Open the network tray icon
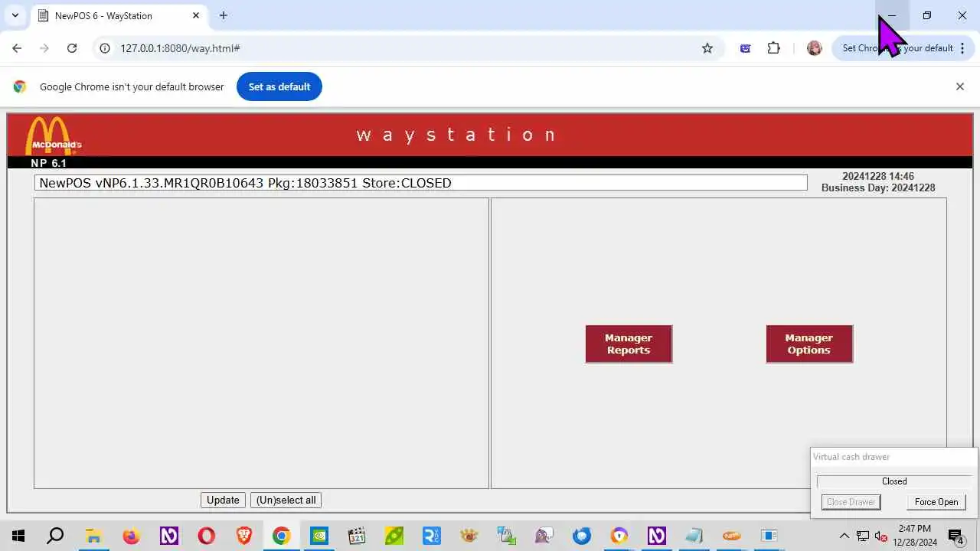The height and width of the screenshot is (551, 980). tap(863, 536)
